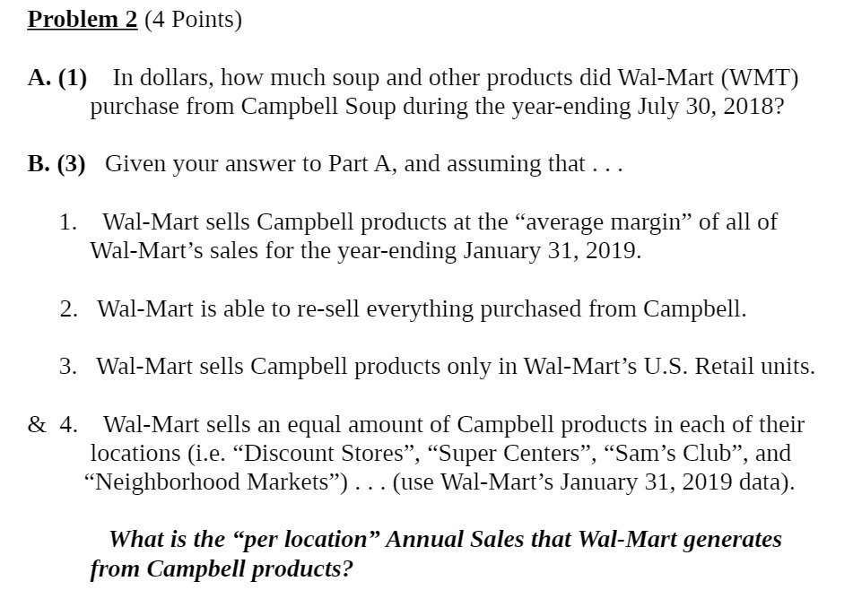Click the "(4 Points)" text
The width and height of the screenshot is (853, 616).
[x=193, y=19]
